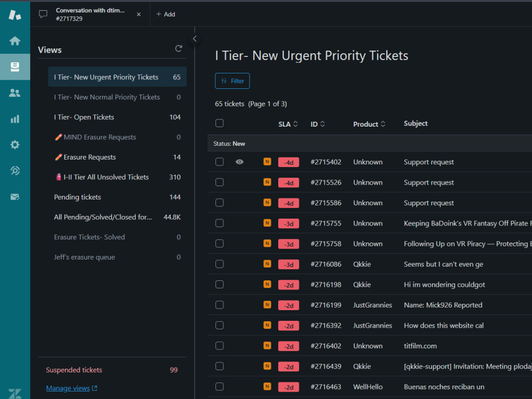Open the search chat magnifier sidebar icon
Image resolution: width=532 pixels, height=399 pixels.
pyautogui.click(x=15, y=171)
